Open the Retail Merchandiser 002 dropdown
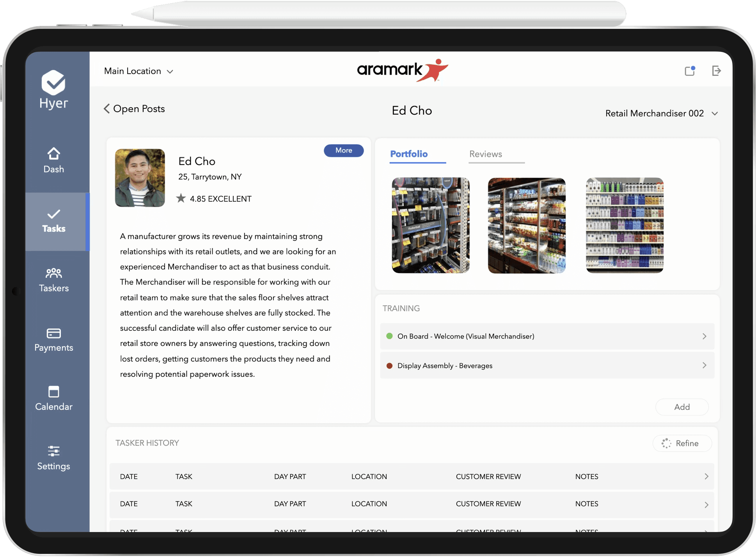This screenshot has height=557, width=756. [661, 113]
